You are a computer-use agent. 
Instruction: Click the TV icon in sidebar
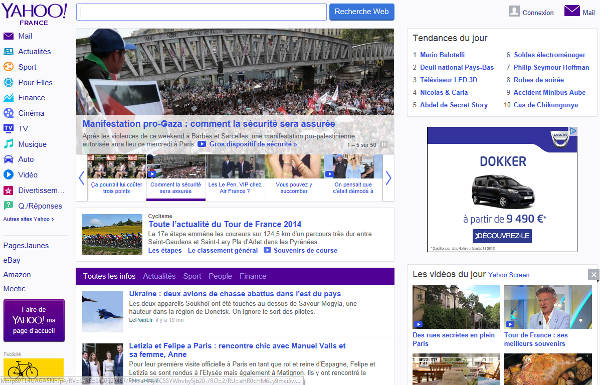[8, 129]
